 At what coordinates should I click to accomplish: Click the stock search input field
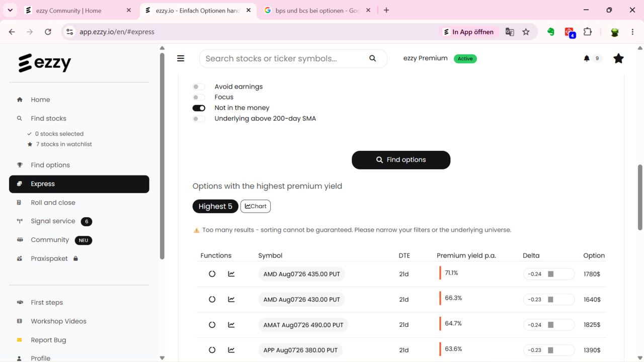(x=284, y=58)
